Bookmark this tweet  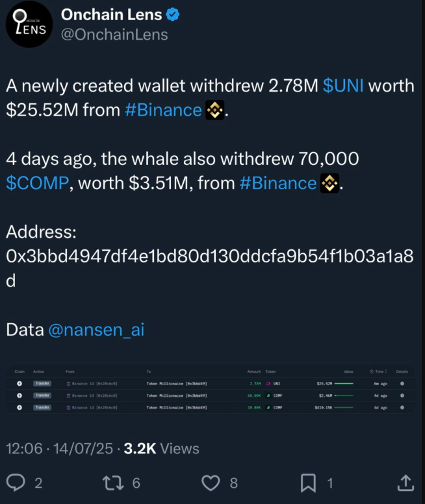(x=308, y=483)
